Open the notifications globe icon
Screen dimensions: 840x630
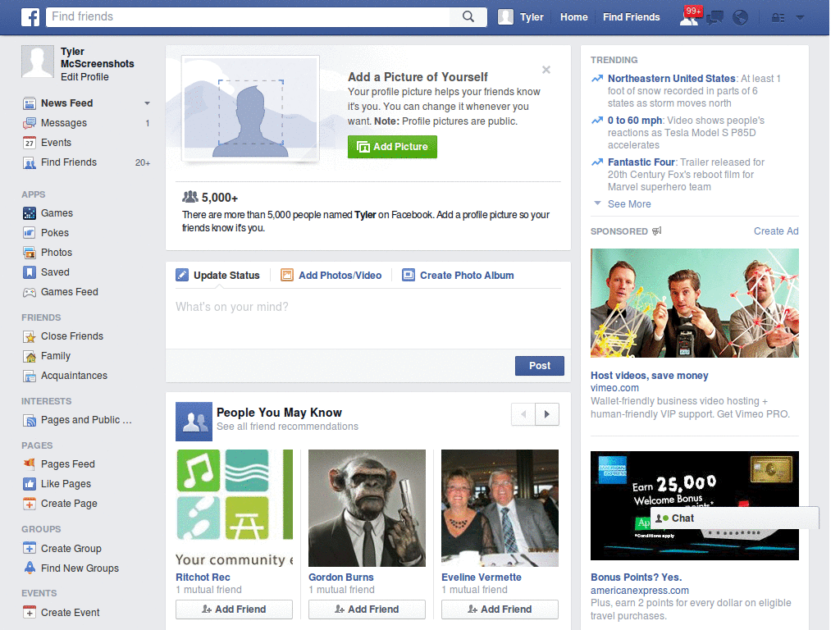point(741,18)
